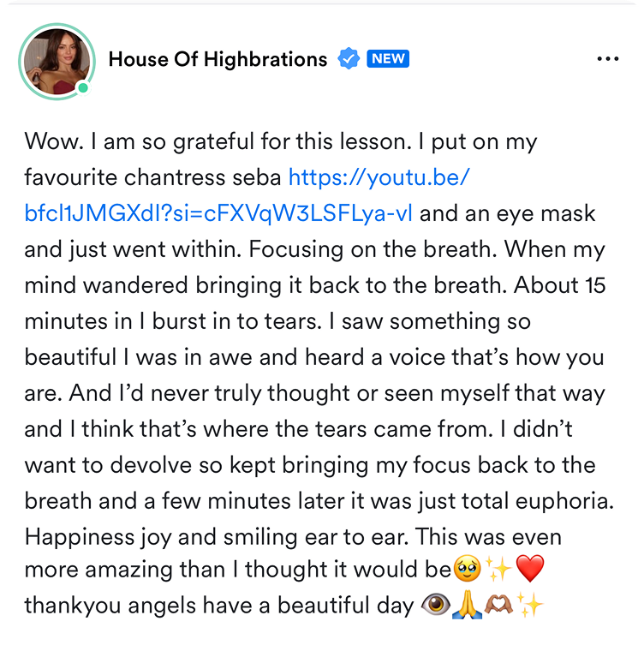Click the blue NEW badge
The width and height of the screenshot is (644, 663).
click(388, 59)
